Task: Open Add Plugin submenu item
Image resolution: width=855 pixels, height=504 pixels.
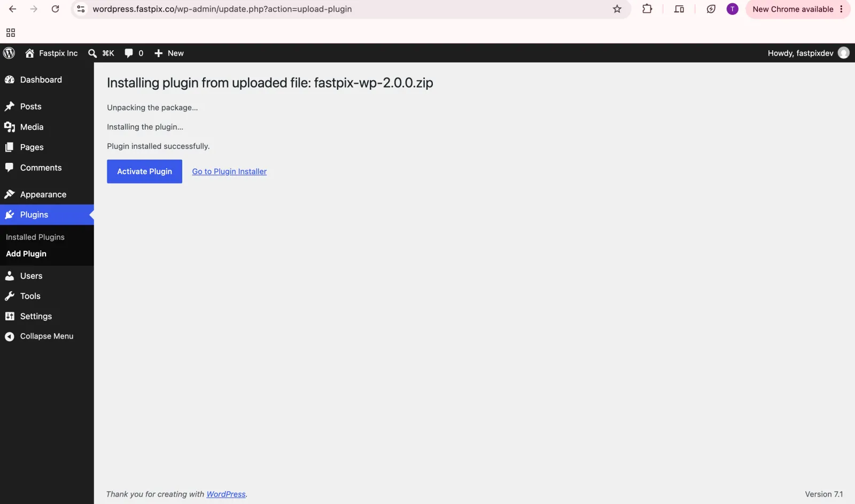Action: point(26,254)
